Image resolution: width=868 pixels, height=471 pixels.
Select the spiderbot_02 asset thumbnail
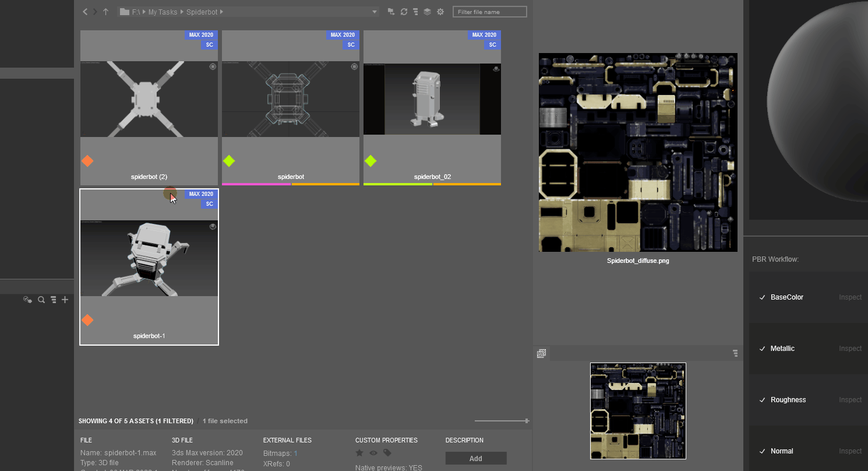432,99
